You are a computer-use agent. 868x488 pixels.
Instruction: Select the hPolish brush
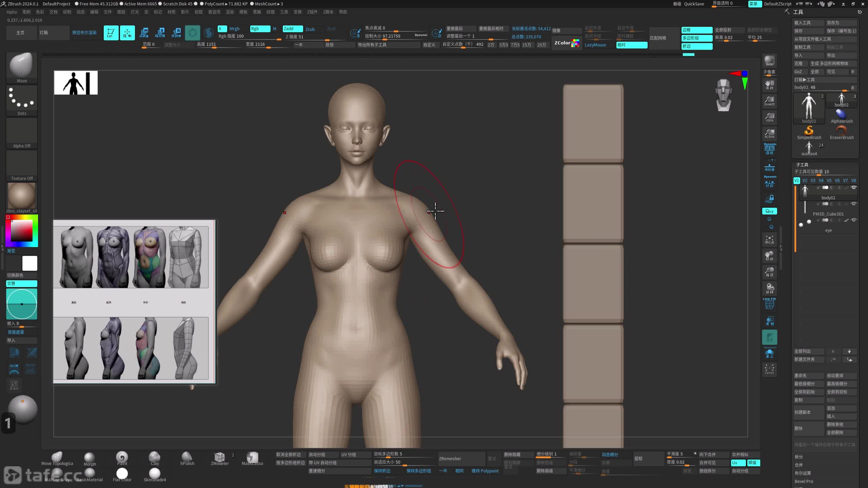point(187,459)
